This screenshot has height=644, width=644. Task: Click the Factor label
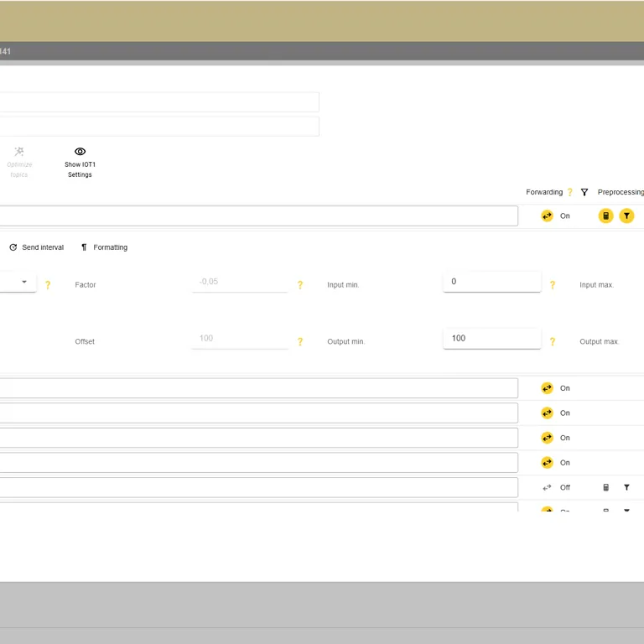[x=86, y=285]
